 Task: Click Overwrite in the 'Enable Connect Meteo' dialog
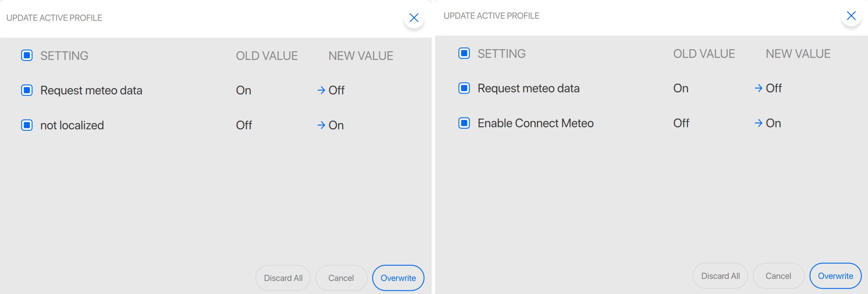tap(835, 276)
